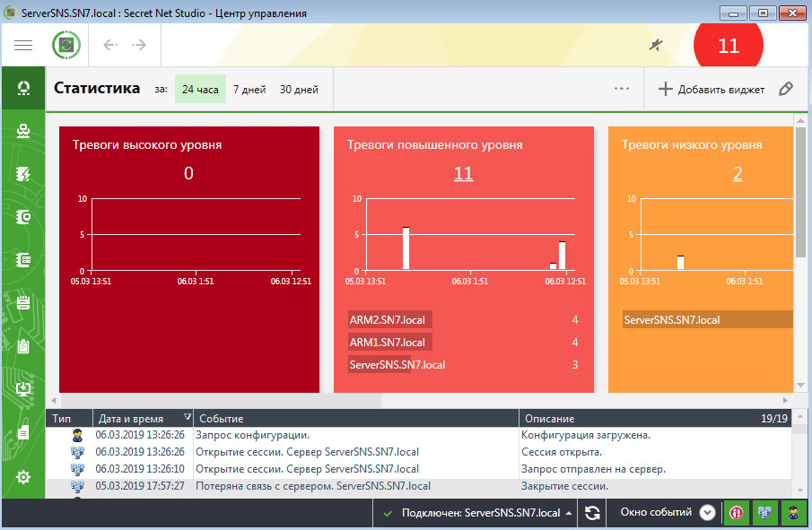The width and height of the screenshot is (812, 530).
Task: Sort by the Тип column header
Action: point(69,418)
